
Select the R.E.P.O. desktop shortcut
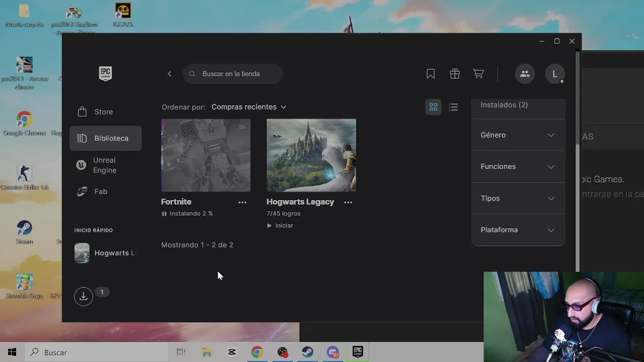pos(123,15)
